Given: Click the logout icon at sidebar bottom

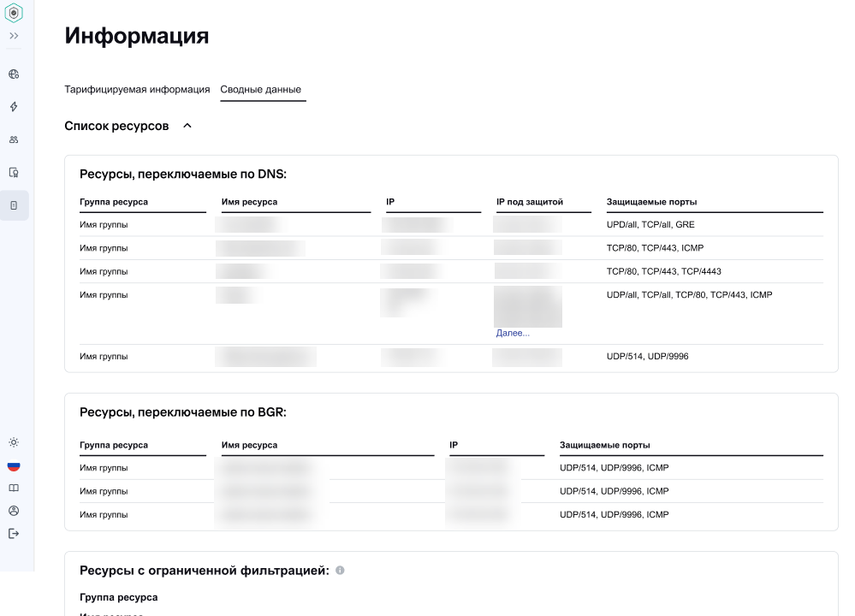Looking at the screenshot, I should point(13,532).
